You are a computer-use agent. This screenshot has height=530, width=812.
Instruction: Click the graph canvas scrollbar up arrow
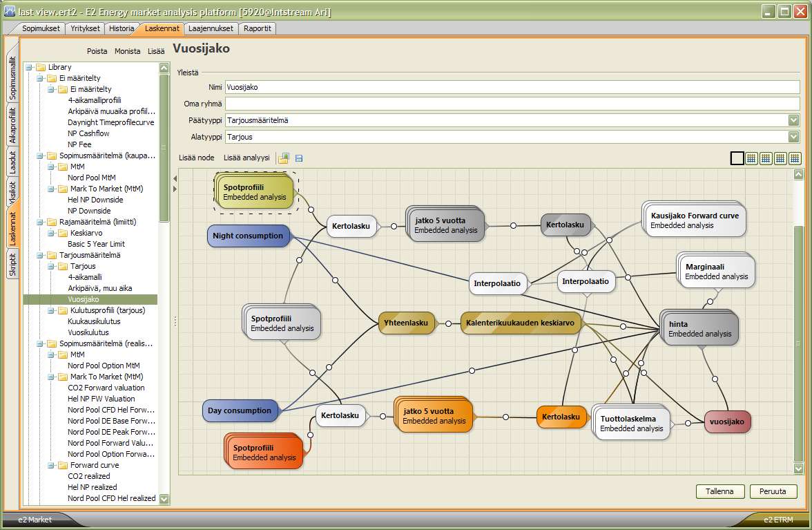pyautogui.click(x=798, y=175)
